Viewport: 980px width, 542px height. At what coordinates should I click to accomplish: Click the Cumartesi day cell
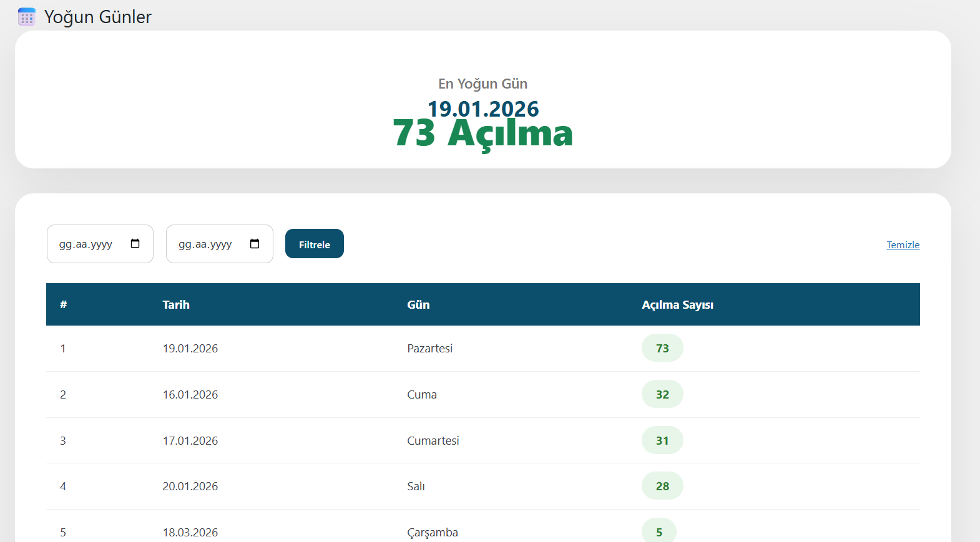(433, 440)
